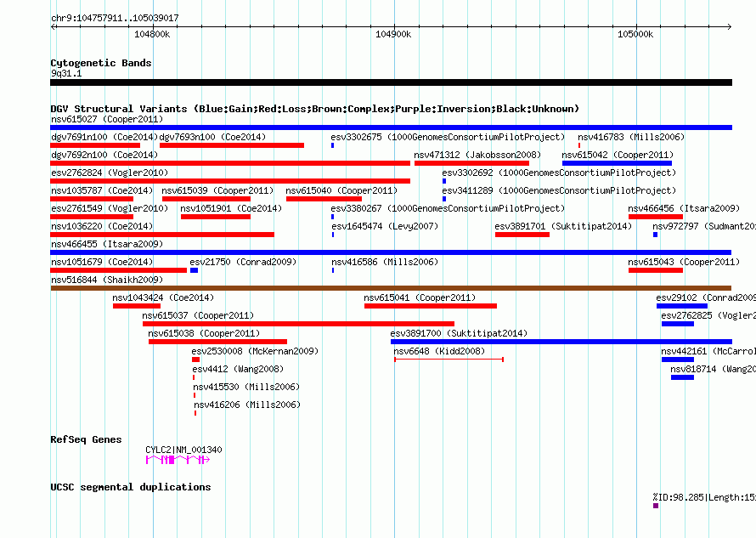Open nsv6648 (Kidd2008) variant label
756x538 pixels.
tap(439, 351)
